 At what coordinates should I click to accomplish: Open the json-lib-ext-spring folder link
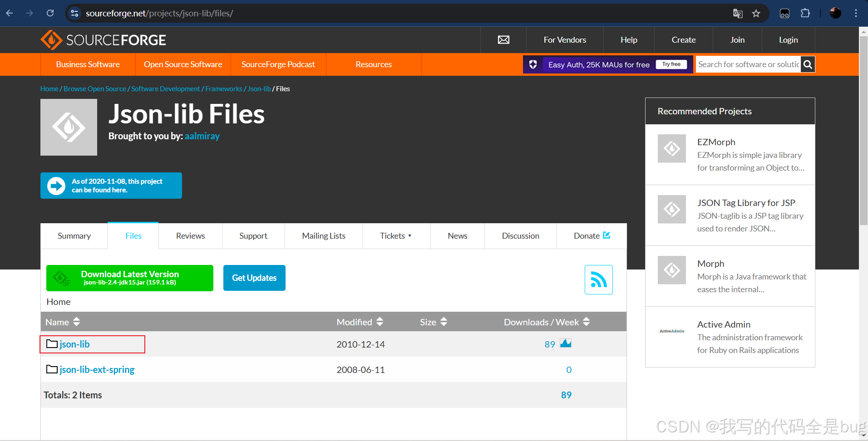point(97,370)
